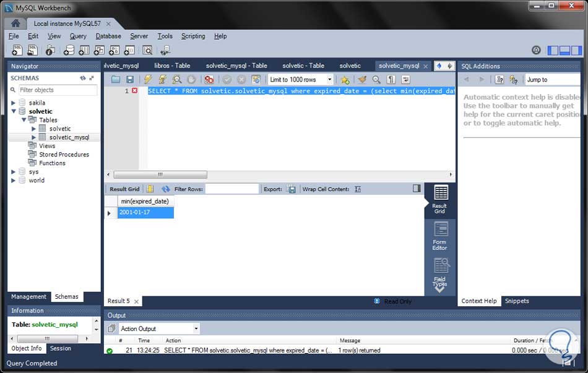Expand the world schema
Image resolution: width=588 pixels, height=373 pixels.
click(x=14, y=181)
